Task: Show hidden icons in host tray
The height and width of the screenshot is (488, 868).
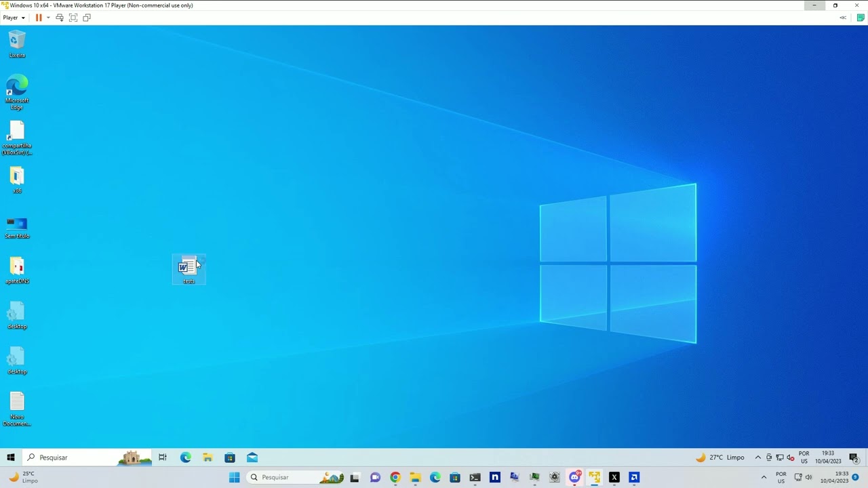Action: point(764,477)
